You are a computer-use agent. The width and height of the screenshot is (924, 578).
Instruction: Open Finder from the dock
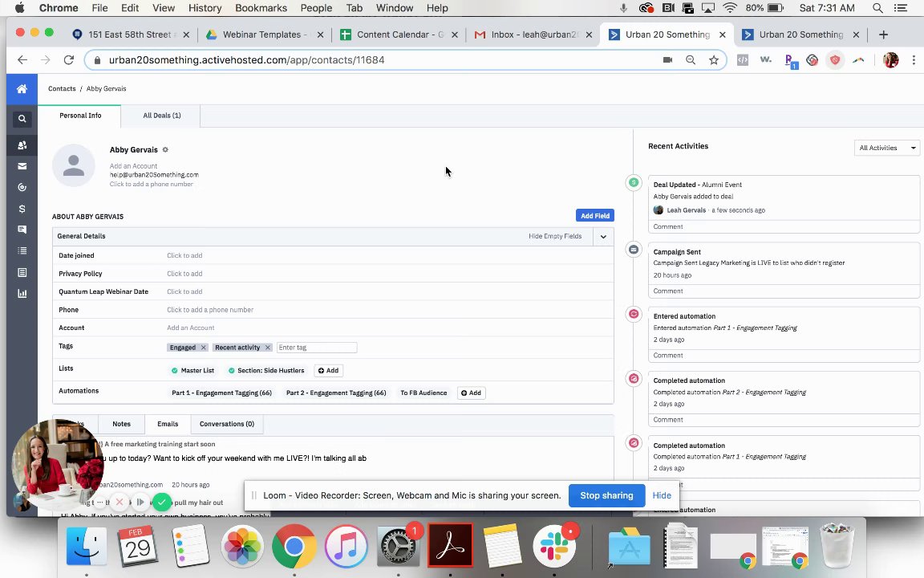click(x=87, y=546)
